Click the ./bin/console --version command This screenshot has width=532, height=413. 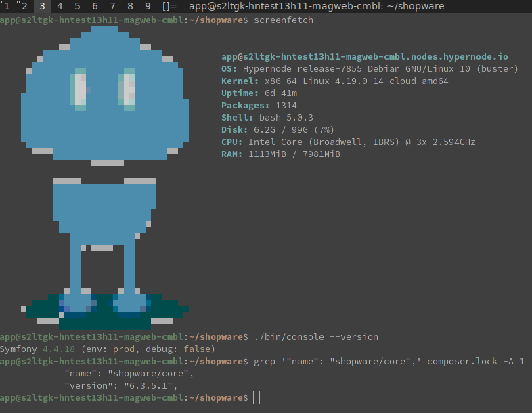click(316, 337)
